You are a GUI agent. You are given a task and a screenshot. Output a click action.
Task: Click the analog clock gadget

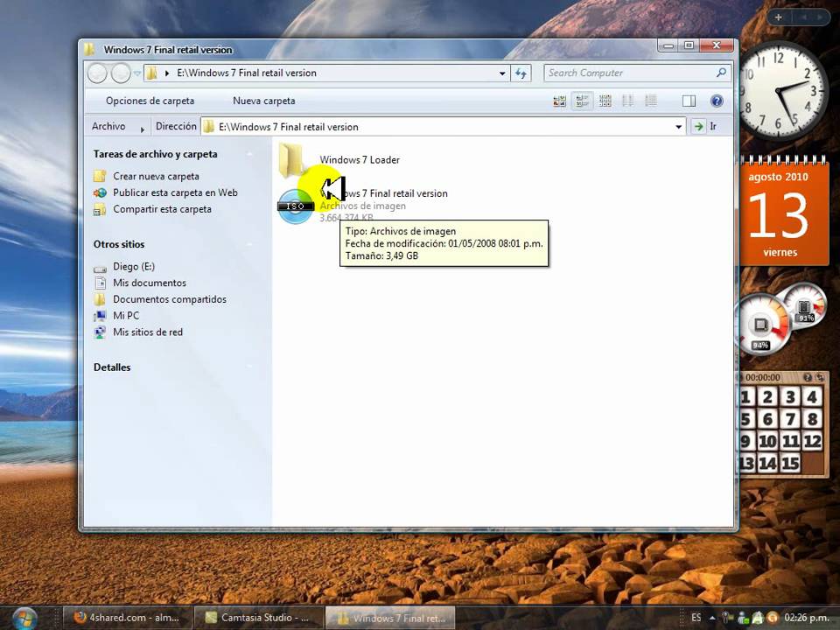tap(780, 91)
